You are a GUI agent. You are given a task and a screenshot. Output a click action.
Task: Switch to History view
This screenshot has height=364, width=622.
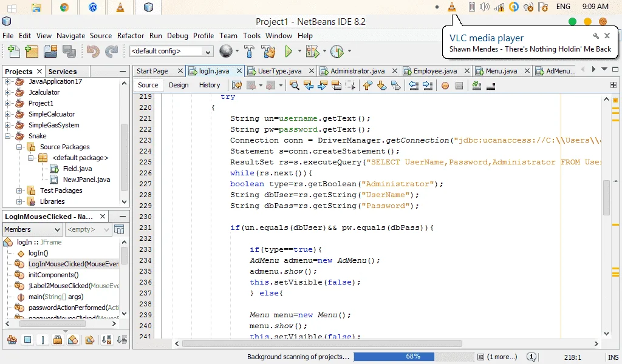click(210, 85)
